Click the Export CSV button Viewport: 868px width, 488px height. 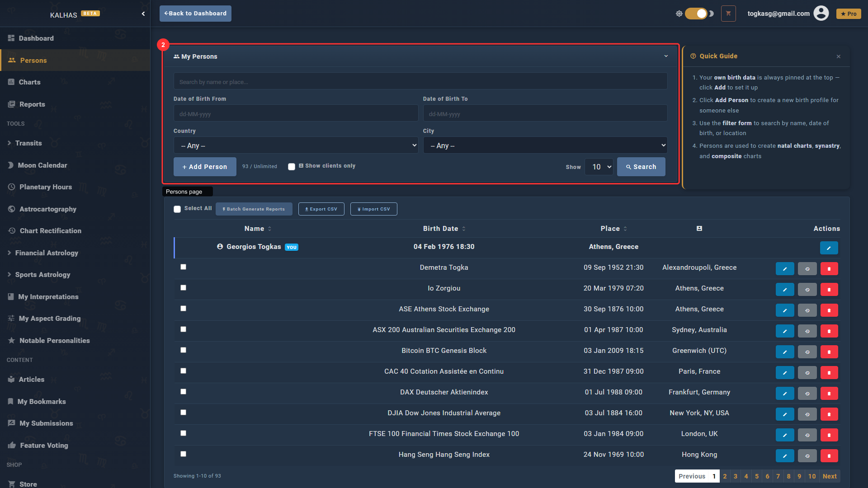click(x=321, y=209)
